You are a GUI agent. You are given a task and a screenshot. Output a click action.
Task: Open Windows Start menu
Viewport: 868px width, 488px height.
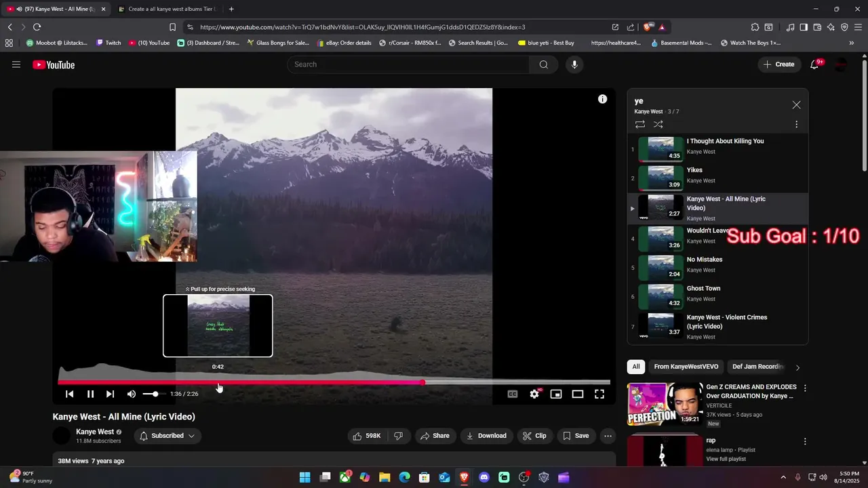[x=305, y=477]
